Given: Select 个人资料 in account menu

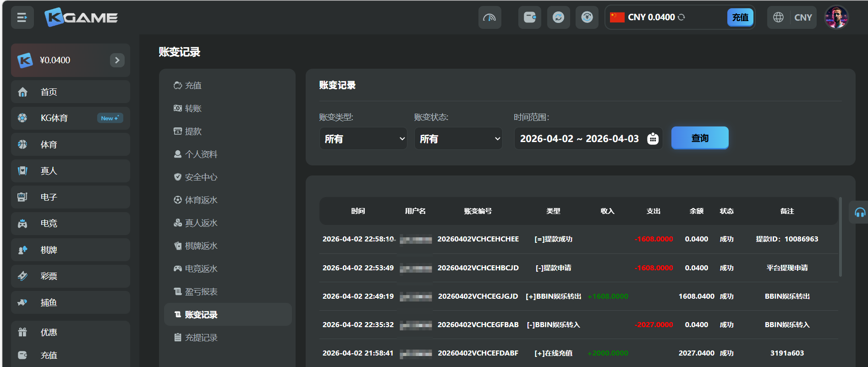Looking at the screenshot, I should tap(228, 154).
